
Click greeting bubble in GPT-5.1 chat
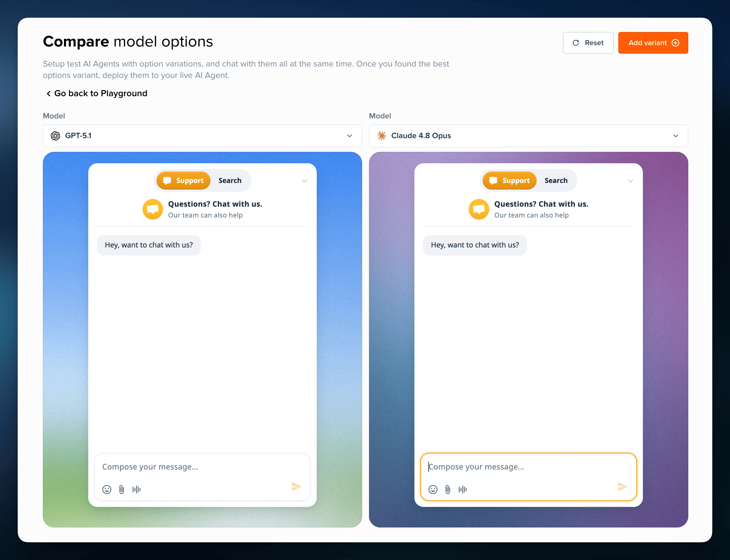point(149,245)
